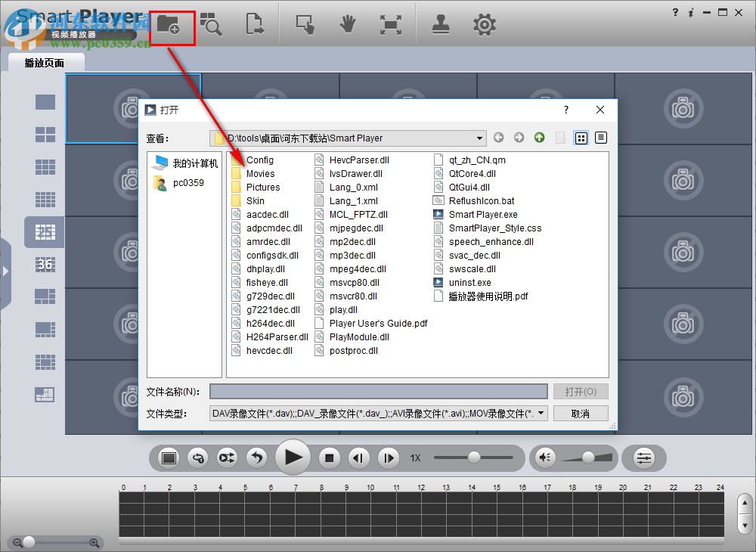Select Player User's Guide.pdf file
This screenshot has width=756, height=552.
371,324
